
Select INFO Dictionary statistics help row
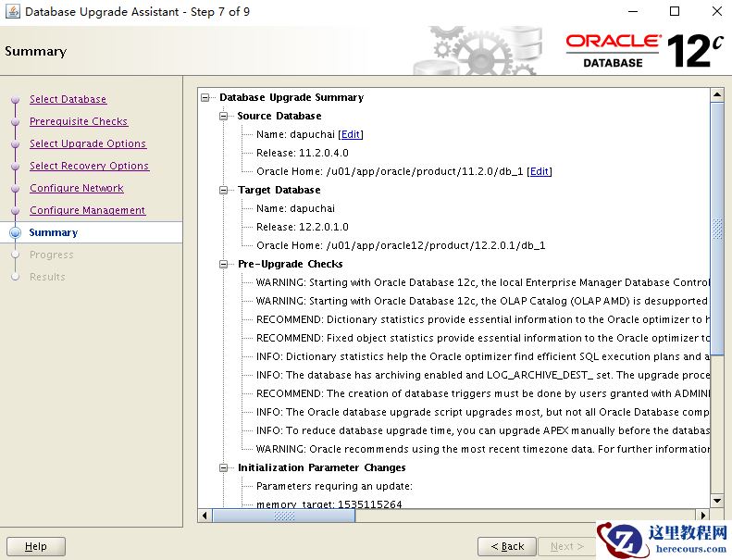pos(483,357)
